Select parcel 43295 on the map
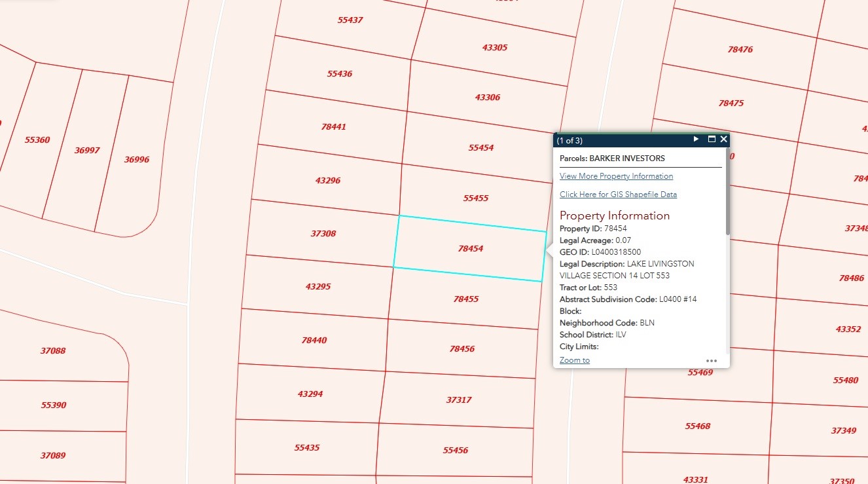868x484 pixels. (318, 287)
